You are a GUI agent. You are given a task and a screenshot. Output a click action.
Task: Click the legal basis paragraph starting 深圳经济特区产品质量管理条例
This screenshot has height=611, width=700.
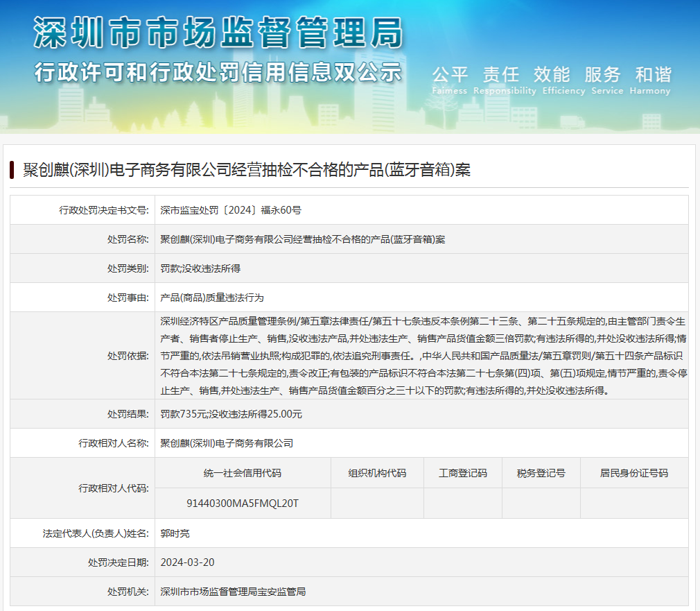click(423, 356)
